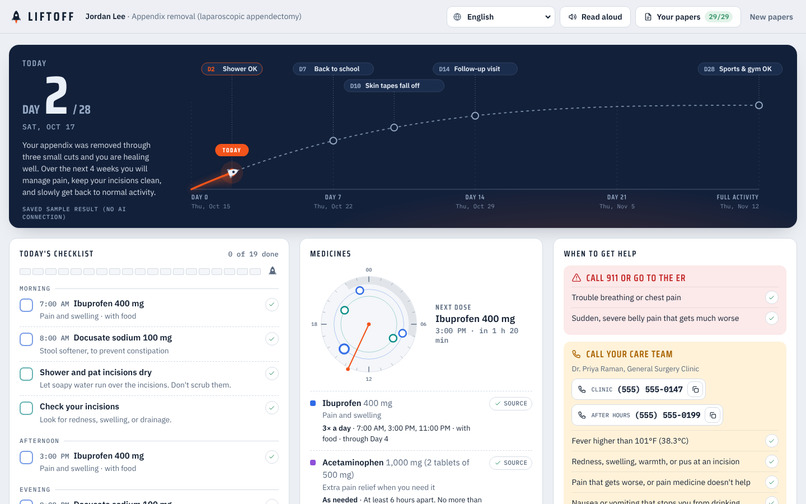Click the top blue dose dot on medicine clock
Image resolution: width=806 pixels, height=504 pixels.
pyautogui.click(x=360, y=291)
